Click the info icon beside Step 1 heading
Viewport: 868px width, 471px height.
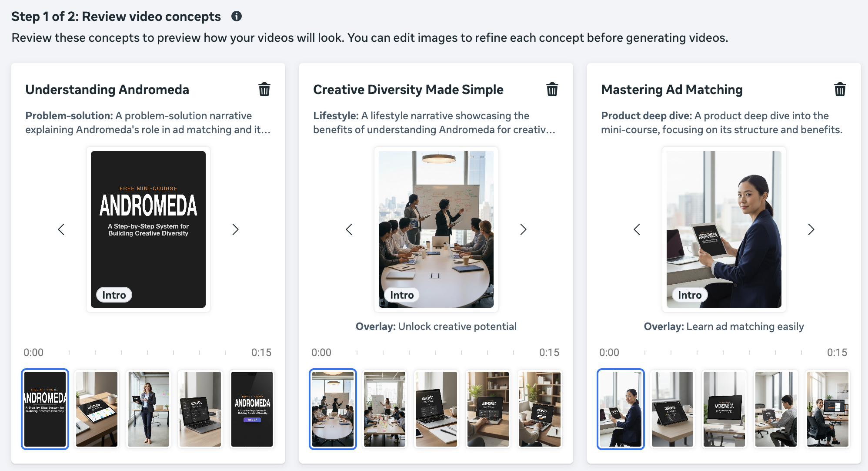236,17
